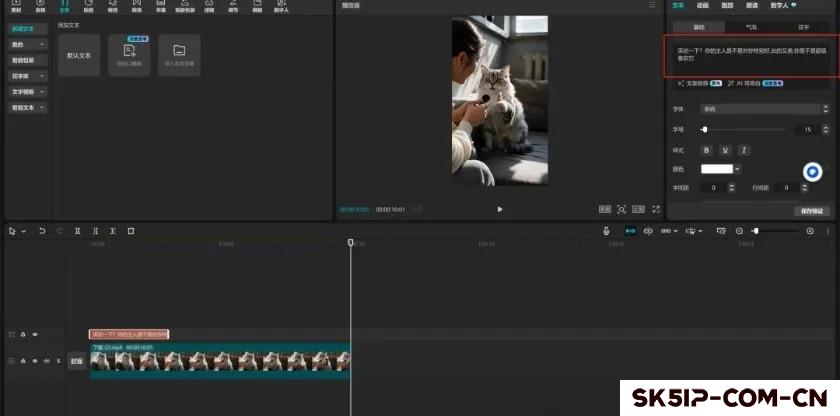Toggle visibility eye on the text track

tap(35, 334)
